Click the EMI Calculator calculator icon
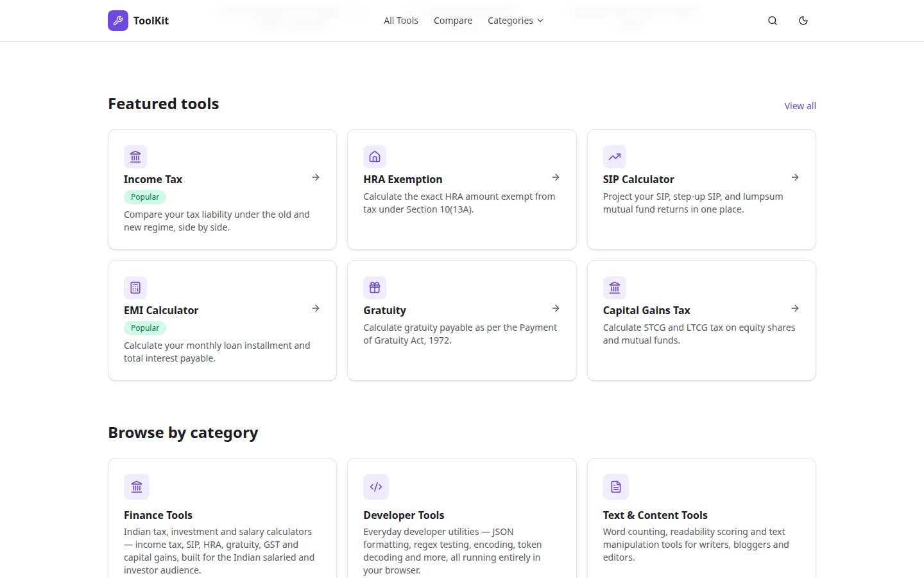Screen dimensions: 924x578 pos(135,288)
